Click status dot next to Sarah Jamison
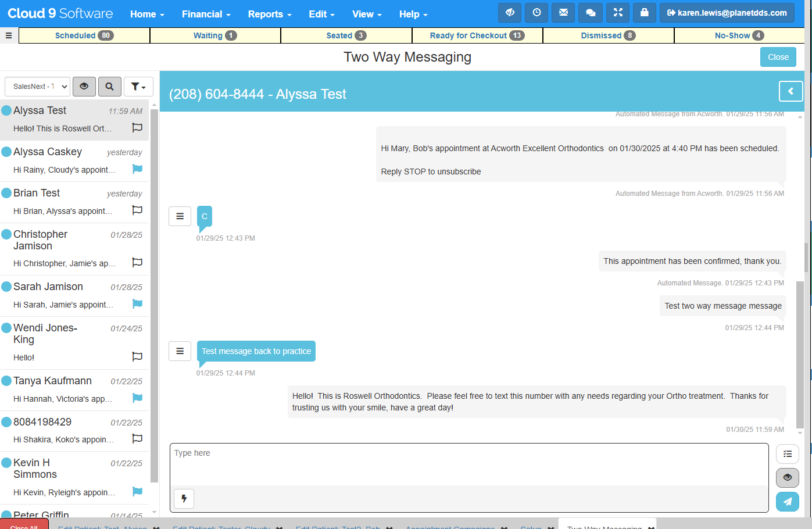This screenshot has height=529, width=812. click(x=7, y=287)
